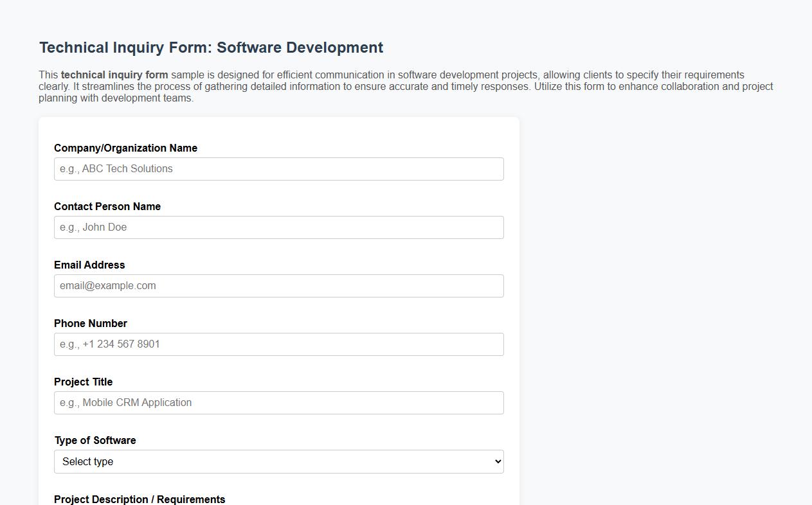Click the "Project Description / Requirements" label
Image resolution: width=812 pixels, height=505 pixels.
pos(139,499)
